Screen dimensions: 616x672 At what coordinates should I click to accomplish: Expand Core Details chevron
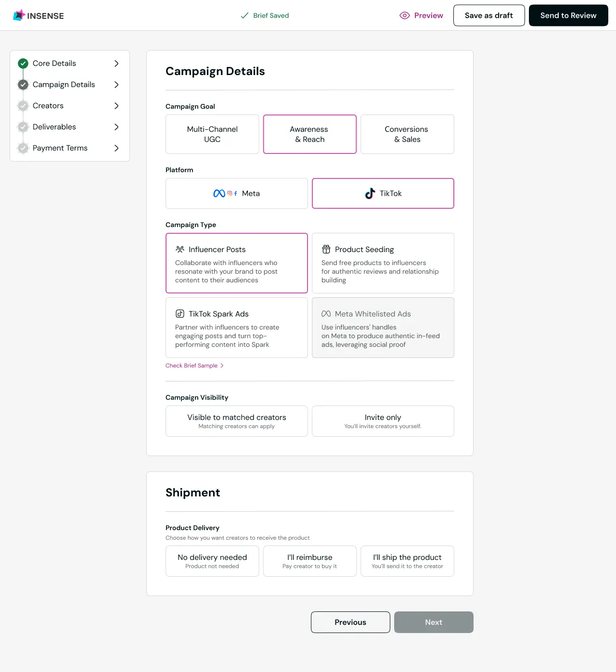[x=116, y=63]
